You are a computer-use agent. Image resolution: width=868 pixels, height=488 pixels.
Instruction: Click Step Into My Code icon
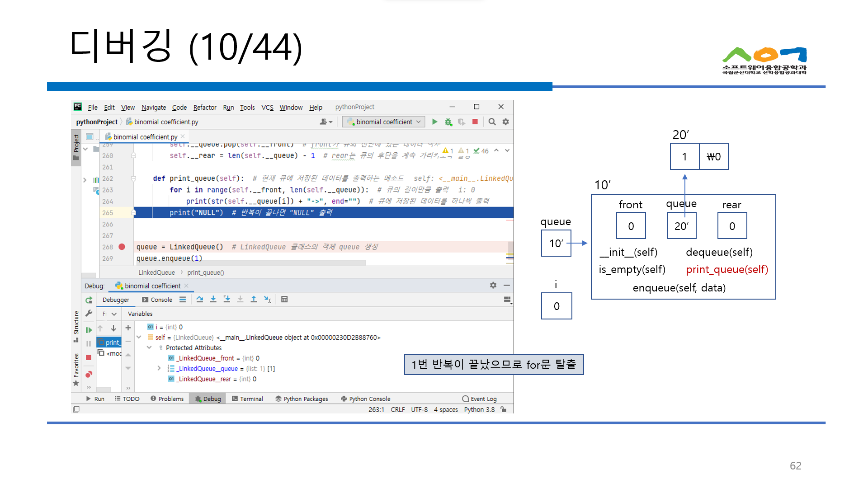click(x=227, y=300)
